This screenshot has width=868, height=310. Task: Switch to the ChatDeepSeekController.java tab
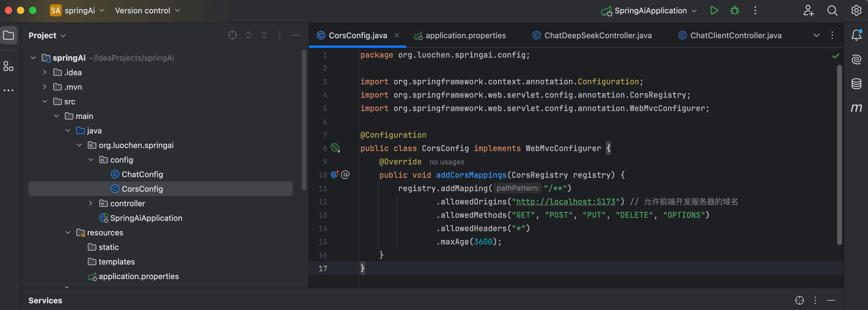click(598, 35)
